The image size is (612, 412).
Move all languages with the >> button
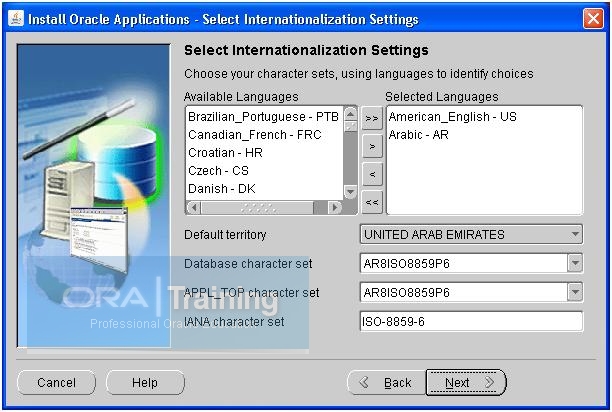click(x=372, y=118)
